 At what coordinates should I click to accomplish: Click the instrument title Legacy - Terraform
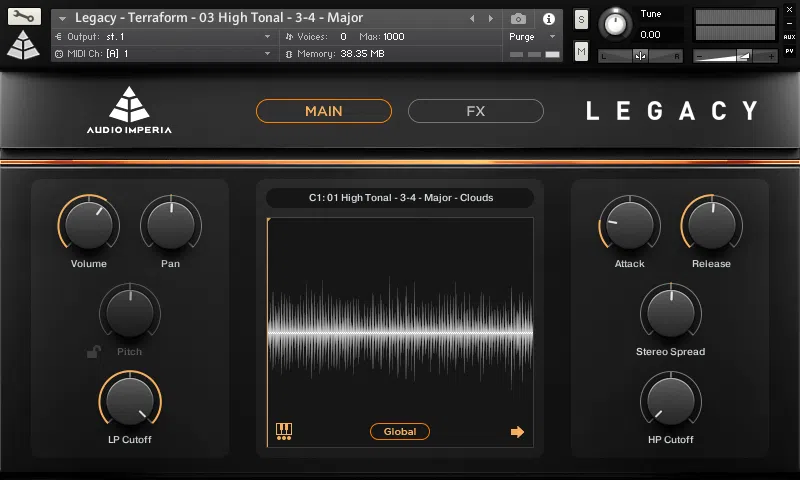[219, 18]
